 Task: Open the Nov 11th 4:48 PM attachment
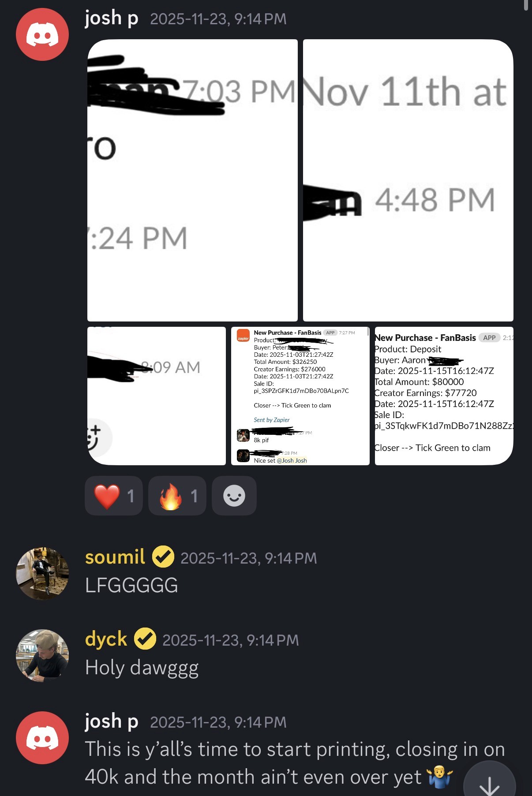point(408,180)
